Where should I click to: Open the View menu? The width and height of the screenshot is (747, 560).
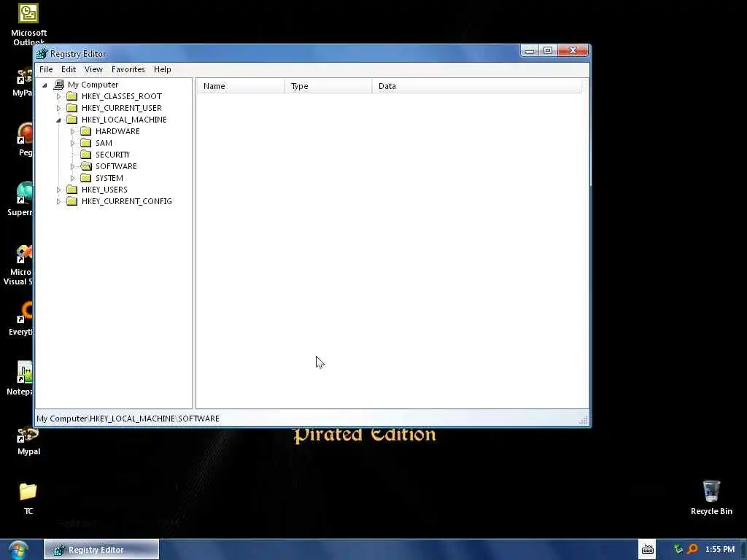point(93,69)
